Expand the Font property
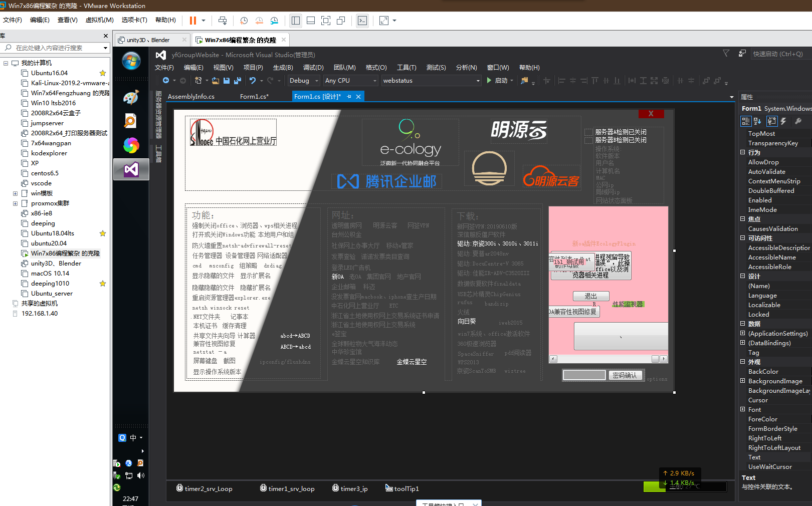Image resolution: width=812 pixels, height=506 pixels. tap(743, 409)
